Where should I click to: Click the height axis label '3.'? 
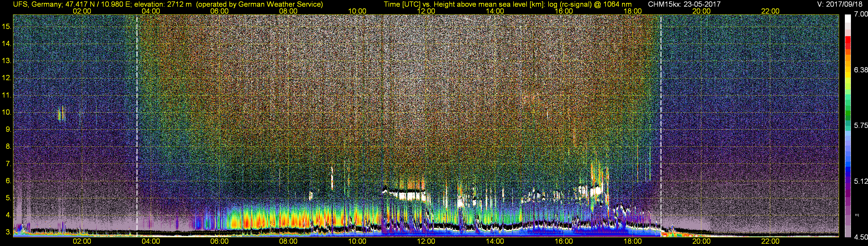[x=9, y=232]
